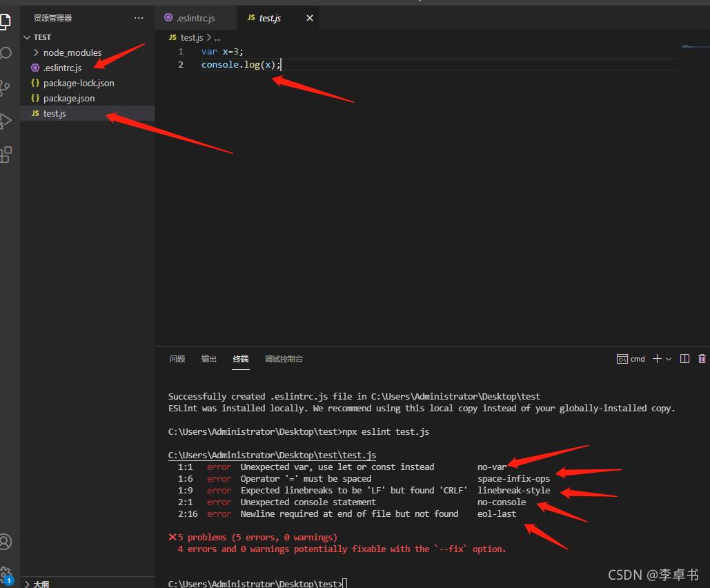Click the terminal prompt input cursor
710x588 pixels.
(345, 583)
